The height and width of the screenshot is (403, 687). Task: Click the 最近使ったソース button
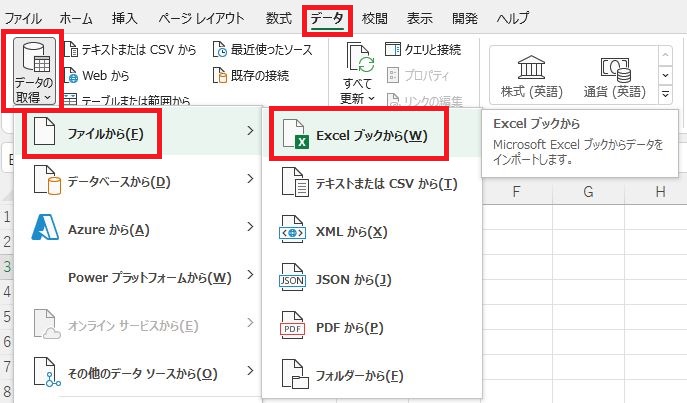point(263,49)
